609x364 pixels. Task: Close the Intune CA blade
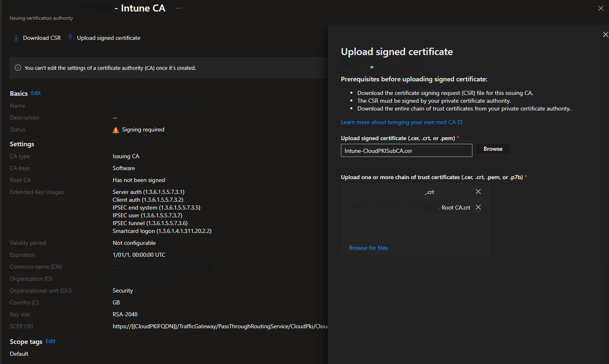click(600, 8)
